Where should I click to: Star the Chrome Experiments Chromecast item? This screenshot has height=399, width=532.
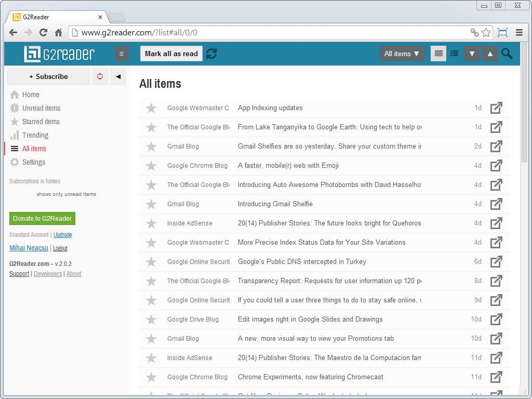point(151,377)
